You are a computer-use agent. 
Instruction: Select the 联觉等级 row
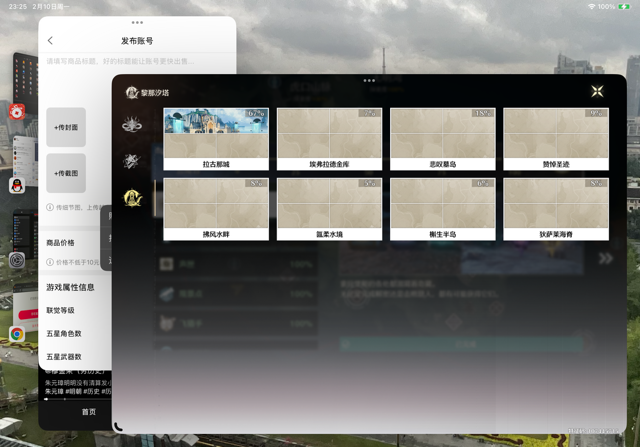[x=77, y=310]
